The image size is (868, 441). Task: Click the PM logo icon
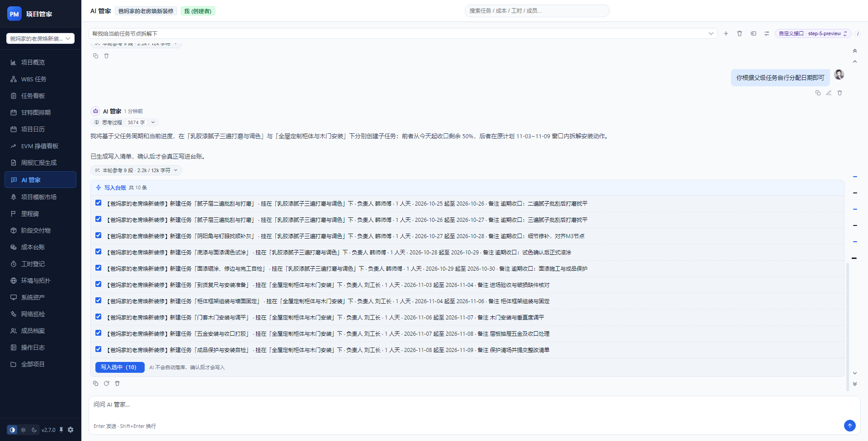14,14
